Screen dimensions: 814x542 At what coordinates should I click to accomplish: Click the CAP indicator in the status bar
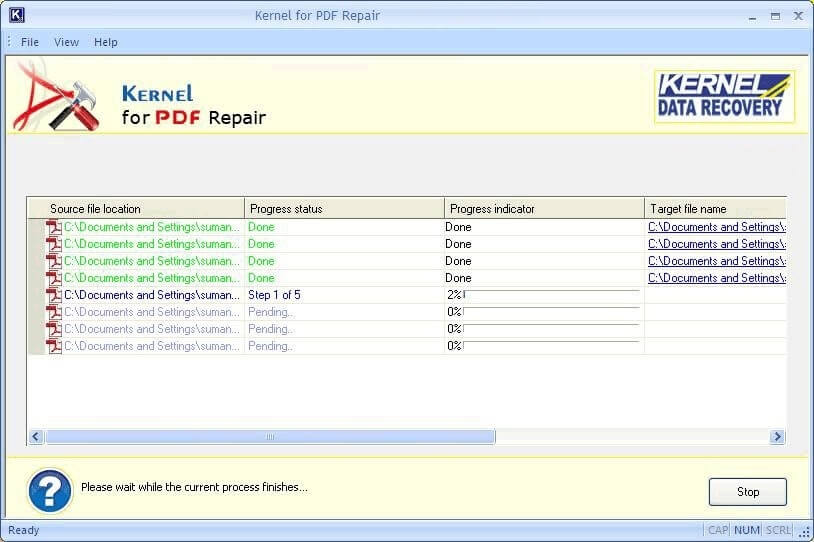pyautogui.click(x=718, y=530)
